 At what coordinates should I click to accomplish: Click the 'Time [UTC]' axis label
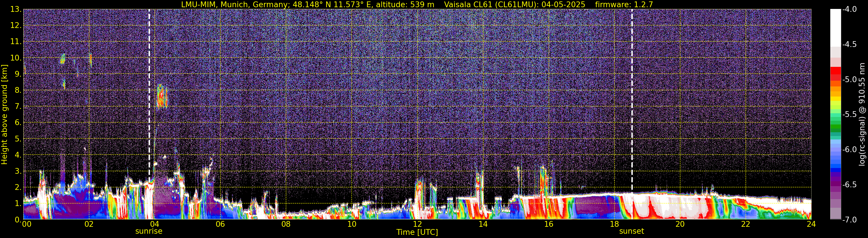click(x=417, y=232)
